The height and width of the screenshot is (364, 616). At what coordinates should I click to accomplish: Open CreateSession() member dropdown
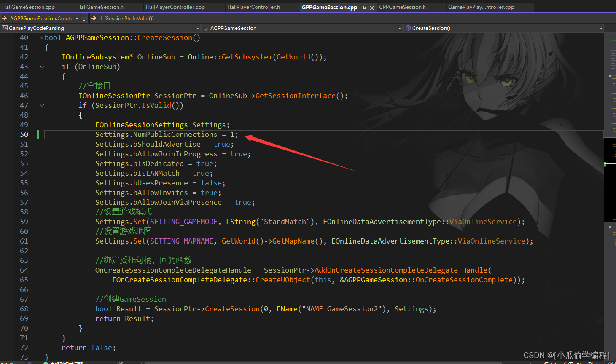(x=601, y=28)
